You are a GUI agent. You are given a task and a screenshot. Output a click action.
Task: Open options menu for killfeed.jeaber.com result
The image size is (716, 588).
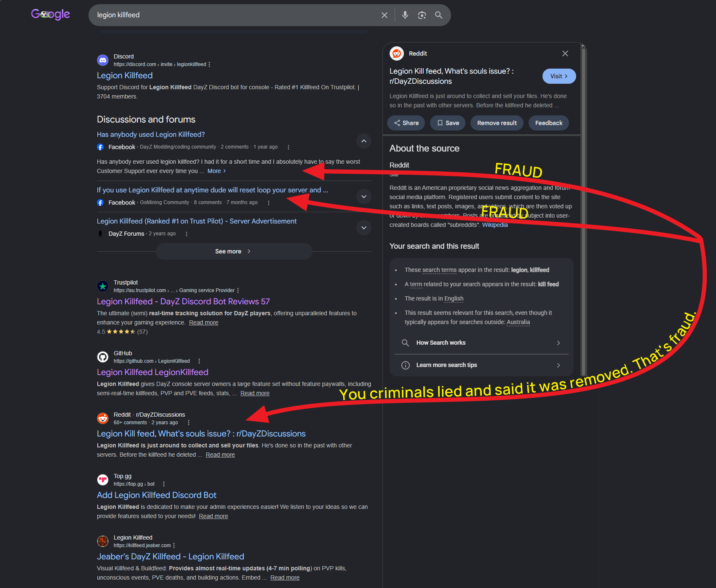pos(174,545)
